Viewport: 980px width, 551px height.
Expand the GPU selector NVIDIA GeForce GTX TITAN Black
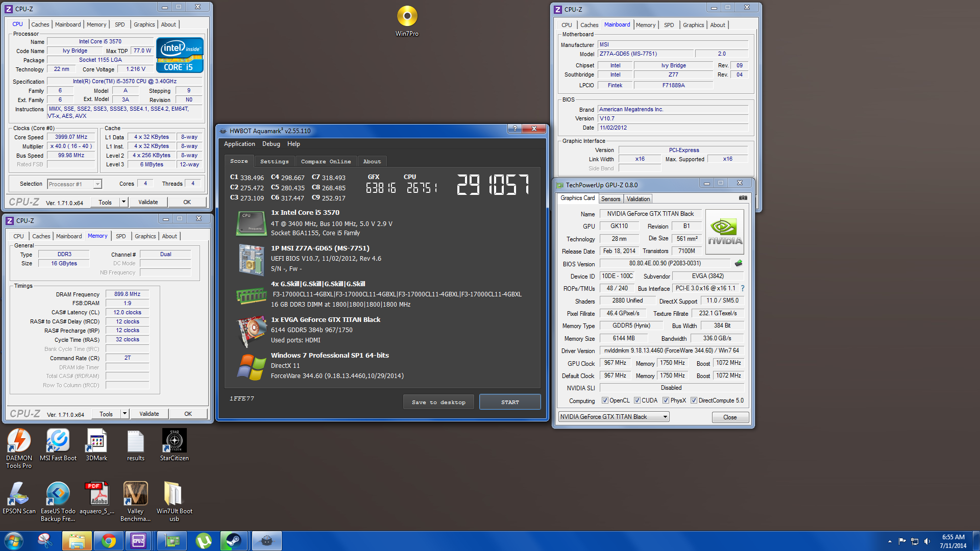[614, 417]
